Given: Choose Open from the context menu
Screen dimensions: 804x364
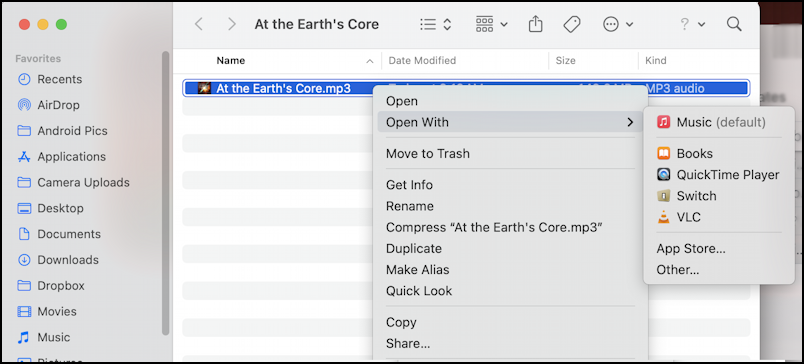Looking at the screenshot, I should (x=401, y=101).
